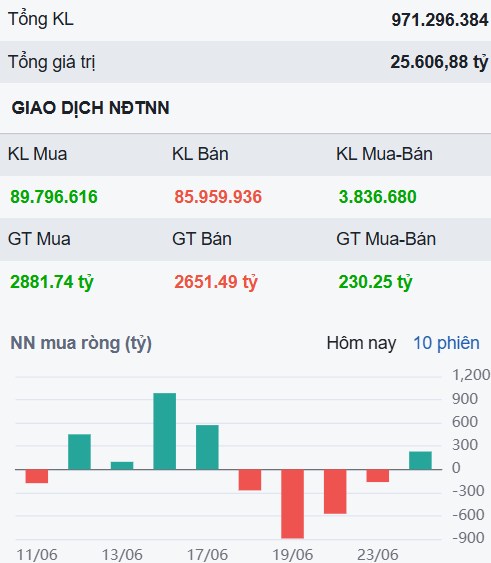The image size is (491, 563).
Task: Click the Tổng KL label
Action: (41, 19)
